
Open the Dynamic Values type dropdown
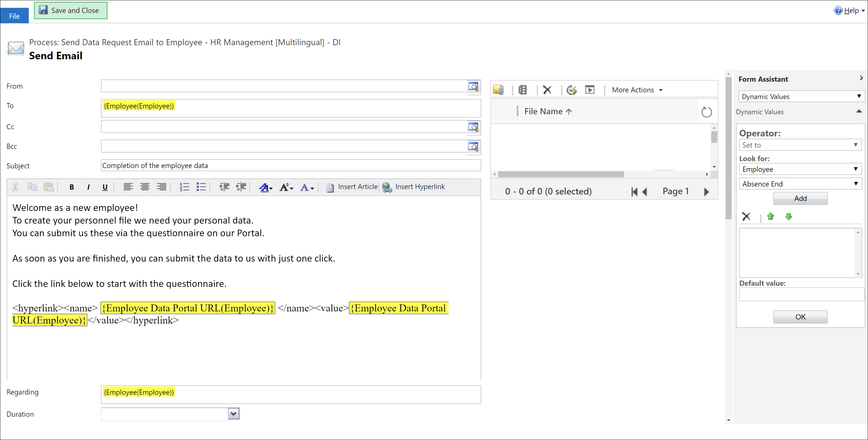801,96
